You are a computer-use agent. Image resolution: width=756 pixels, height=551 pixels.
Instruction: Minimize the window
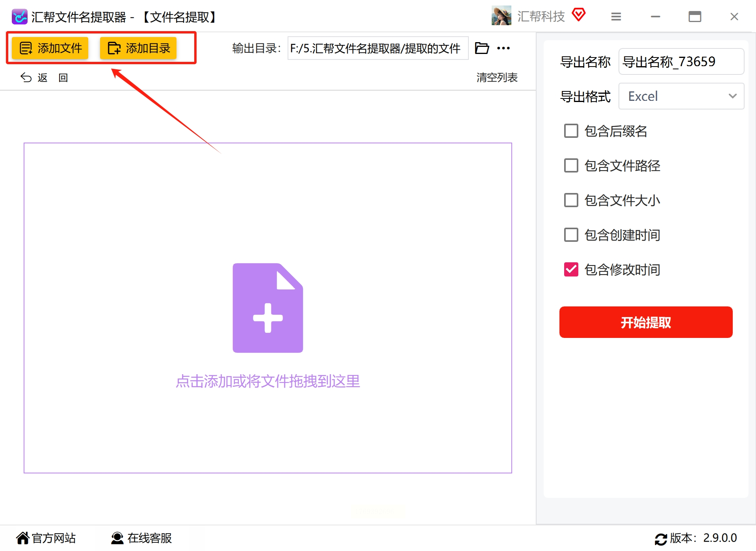coord(656,17)
